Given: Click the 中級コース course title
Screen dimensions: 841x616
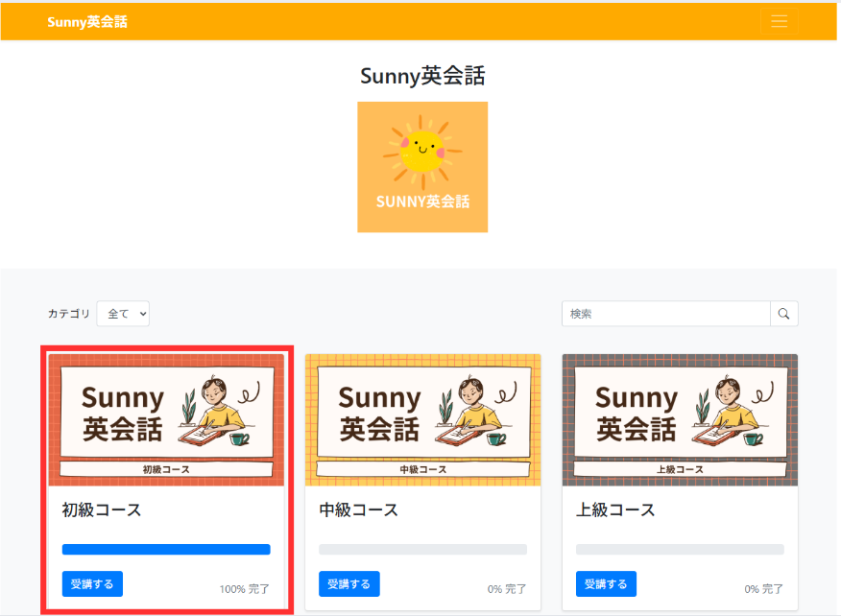Looking at the screenshot, I should [x=358, y=509].
